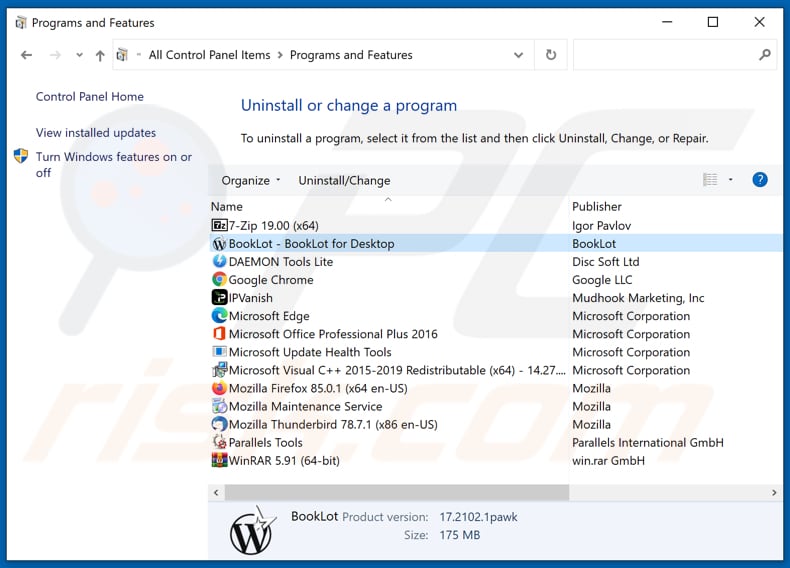Image resolution: width=790 pixels, height=568 pixels.
Task: Open the Organize dropdown menu
Action: (x=250, y=180)
